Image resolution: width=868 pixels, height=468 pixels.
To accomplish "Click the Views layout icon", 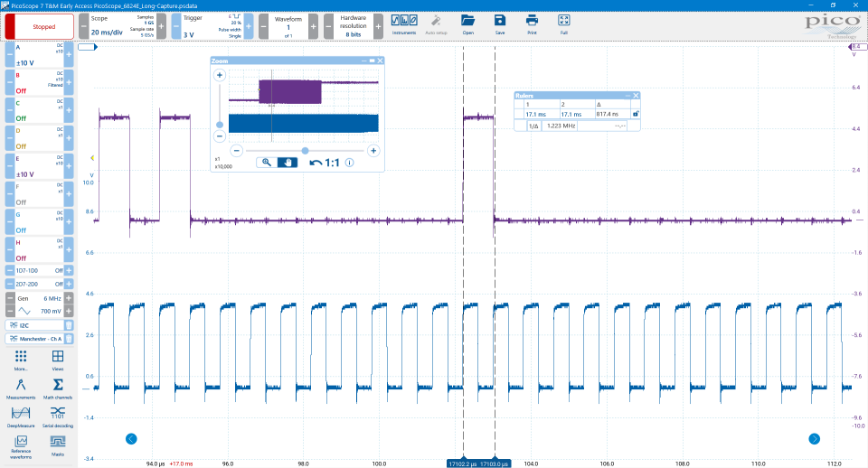I will 58,359.
